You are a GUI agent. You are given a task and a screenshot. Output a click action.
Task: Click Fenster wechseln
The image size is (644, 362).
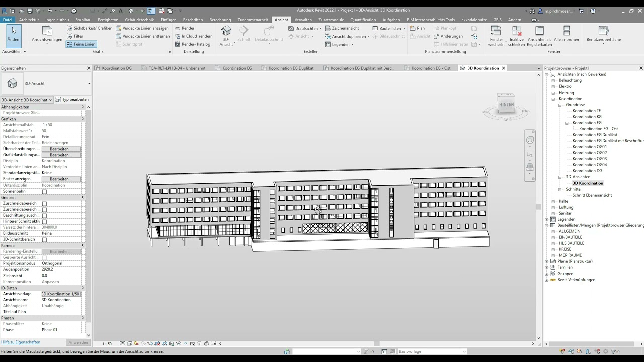(496, 35)
